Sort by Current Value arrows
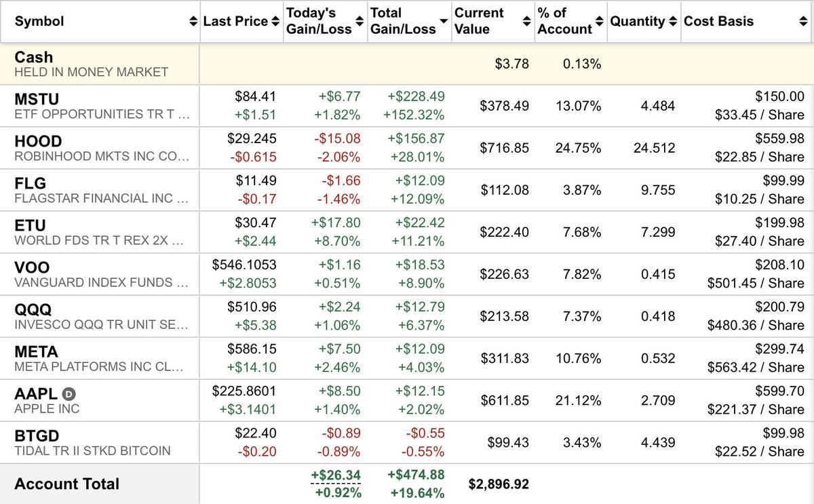The height and width of the screenshot is (504, 814). [526, 22]
